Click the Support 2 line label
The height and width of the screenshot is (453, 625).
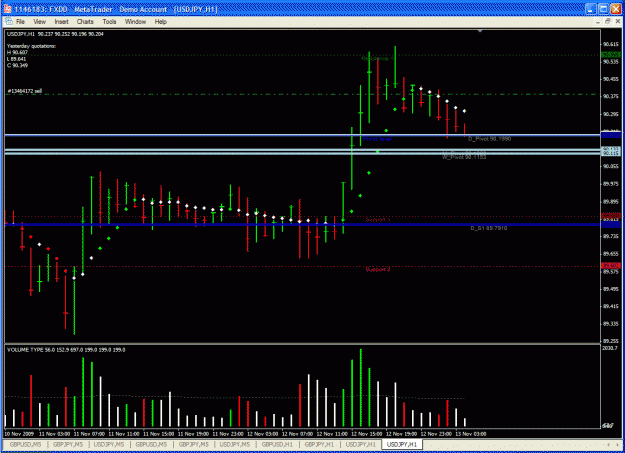[x=377, y=270]
